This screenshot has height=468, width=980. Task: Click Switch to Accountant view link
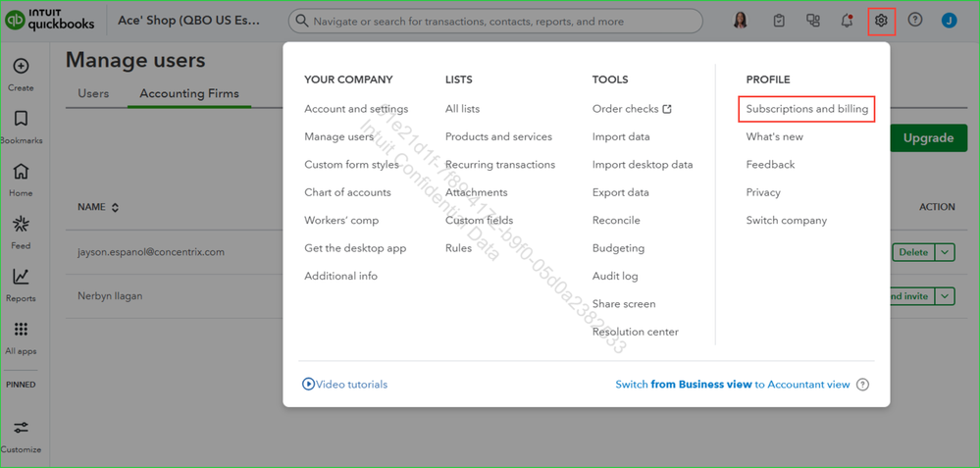tap(732, 385)
